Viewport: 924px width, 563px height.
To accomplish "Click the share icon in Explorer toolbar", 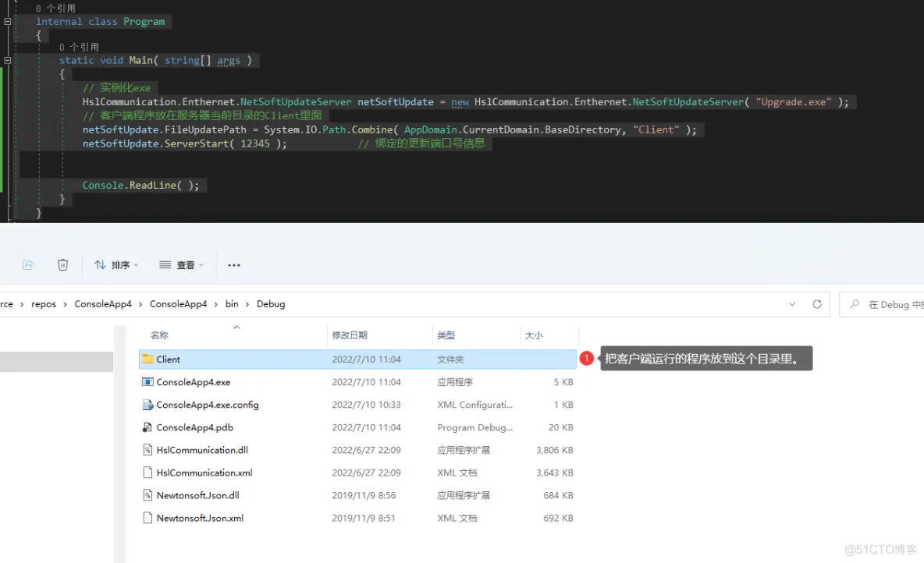I will (x=27, y=265).
